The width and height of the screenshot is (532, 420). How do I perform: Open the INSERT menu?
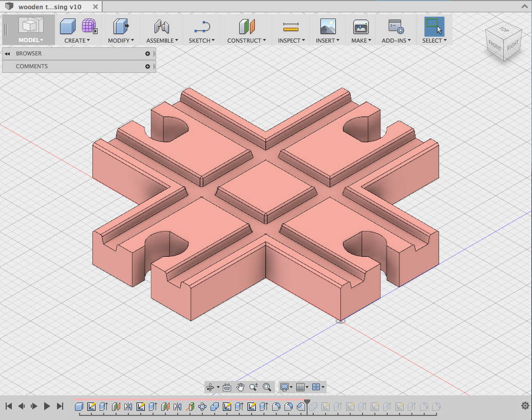click(328, 41)
